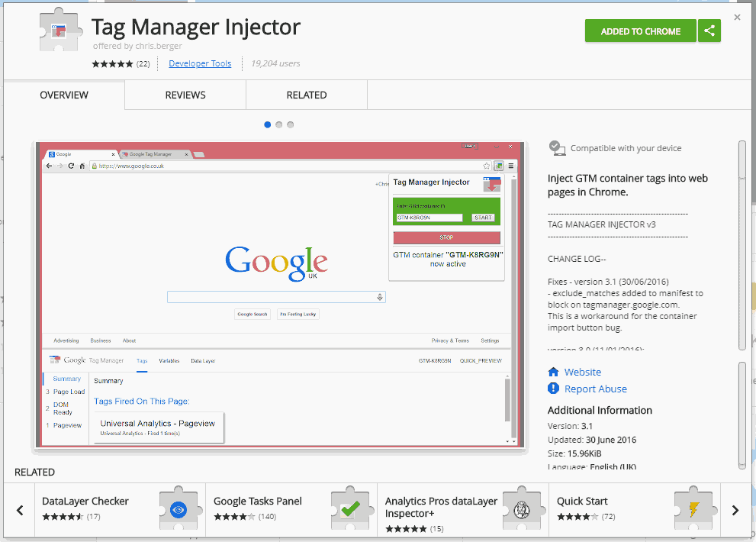Close the extension details overlay
756x542 pixels.
coord(737,18)
